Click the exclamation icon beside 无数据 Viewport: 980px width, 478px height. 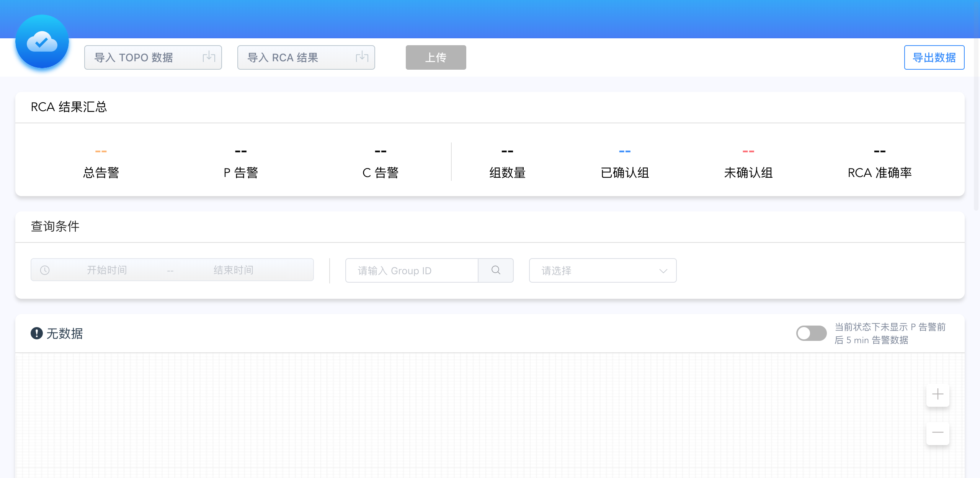coord(37,333)
